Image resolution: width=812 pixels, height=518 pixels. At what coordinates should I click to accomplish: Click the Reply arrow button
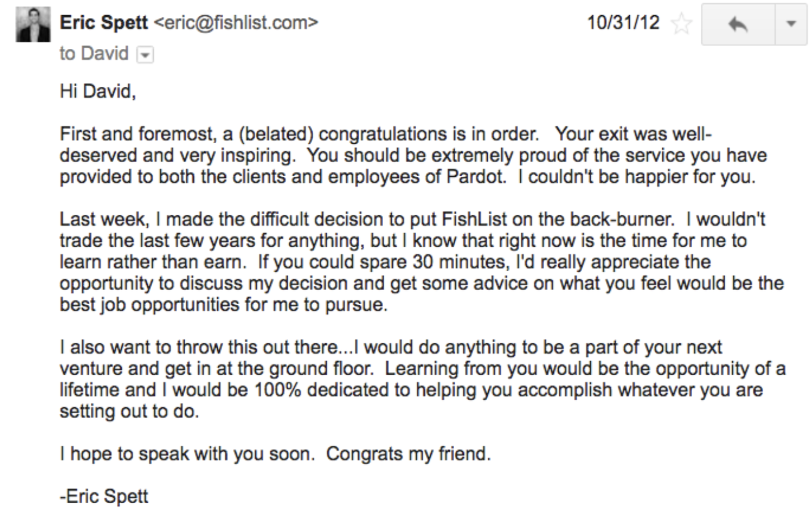pyautogui.click(x=738, y=24)
